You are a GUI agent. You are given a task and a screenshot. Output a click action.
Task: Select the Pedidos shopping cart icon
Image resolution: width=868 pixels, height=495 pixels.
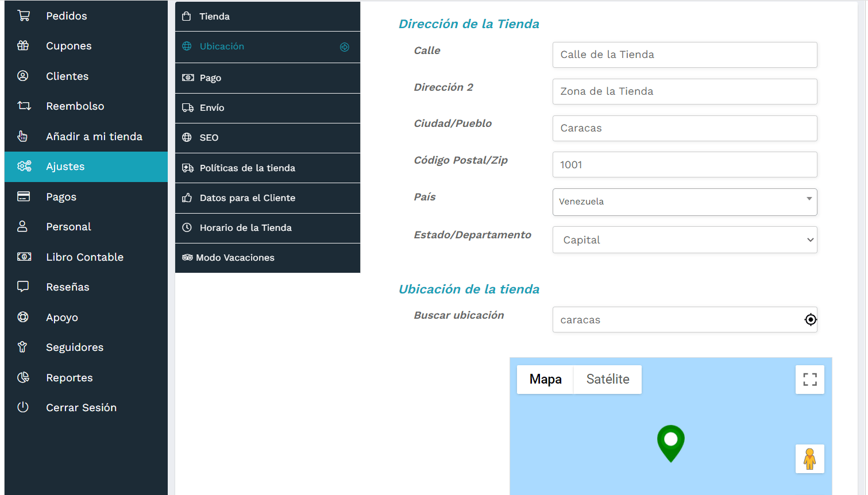[23, 16]
